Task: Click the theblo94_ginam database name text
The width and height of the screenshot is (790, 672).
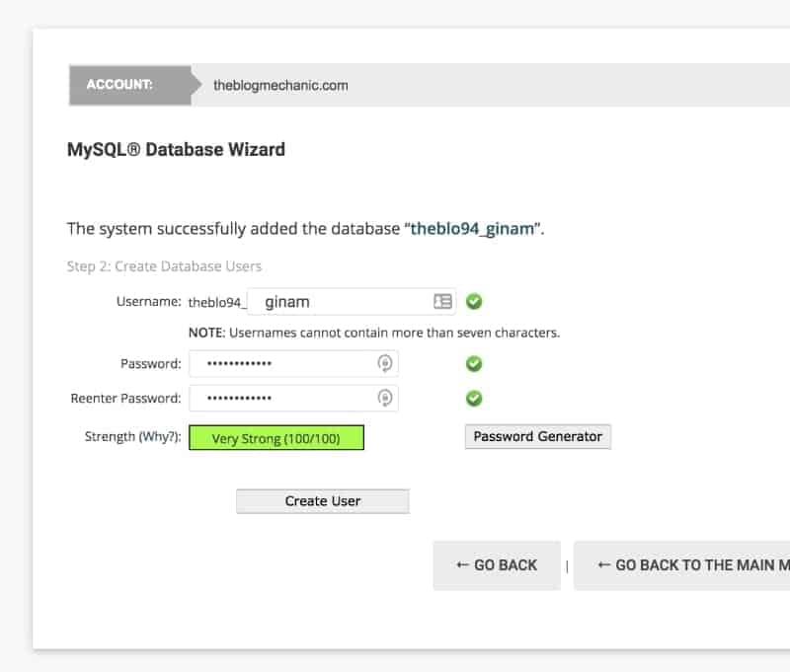Action: click(x=473, y=229)
